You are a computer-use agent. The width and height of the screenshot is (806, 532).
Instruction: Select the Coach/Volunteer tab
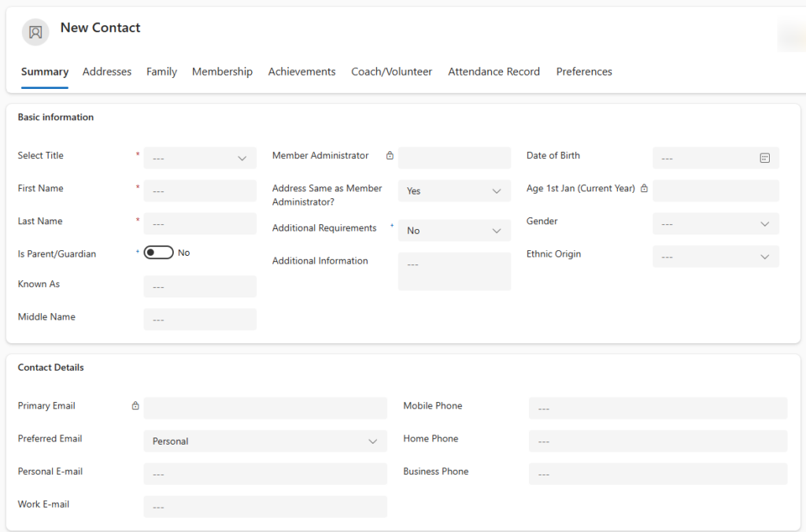pos(391,72)
